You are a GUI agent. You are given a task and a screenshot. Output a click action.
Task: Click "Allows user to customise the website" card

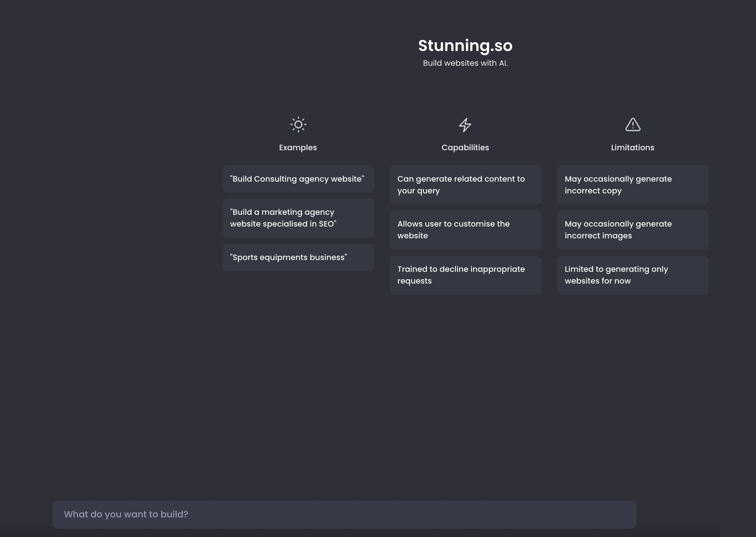[465, 230]
